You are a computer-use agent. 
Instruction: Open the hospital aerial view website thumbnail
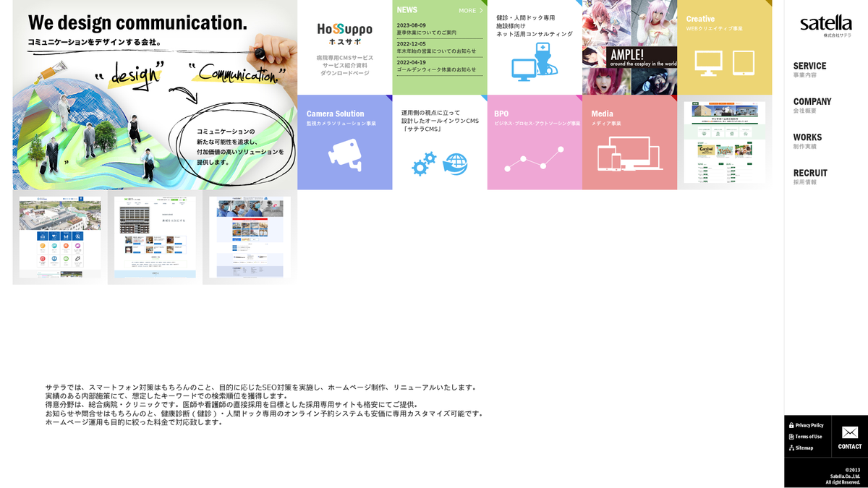click(60, 237)
